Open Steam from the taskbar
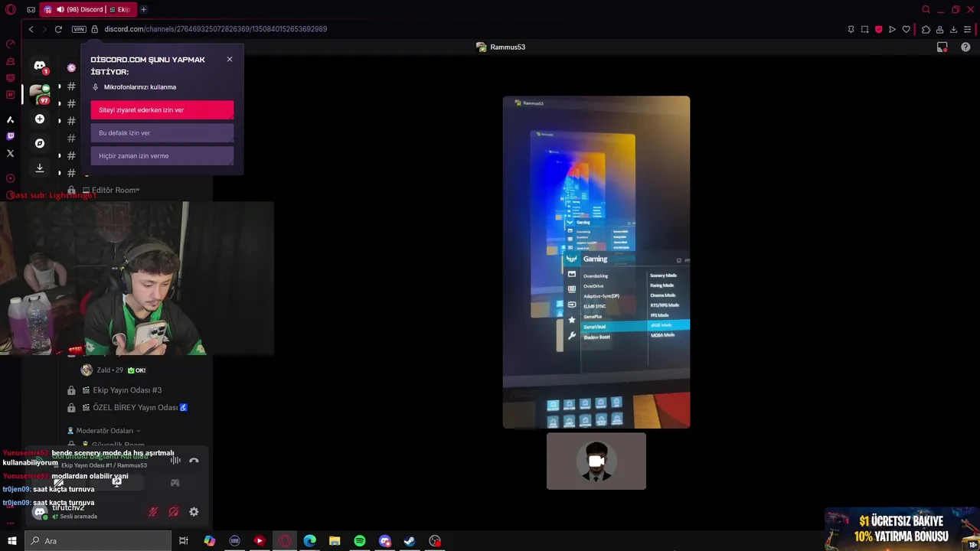Viewport: 980px width, 551px height. [410, 541]
